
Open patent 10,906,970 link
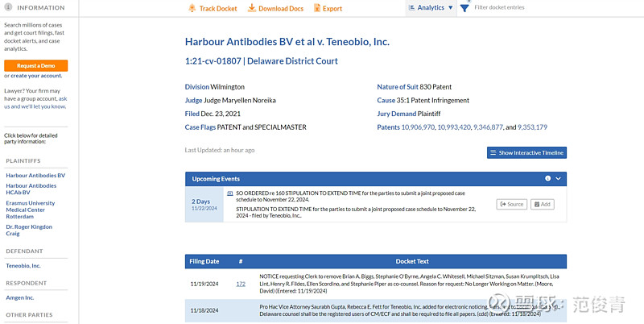(x=418, y=127)
